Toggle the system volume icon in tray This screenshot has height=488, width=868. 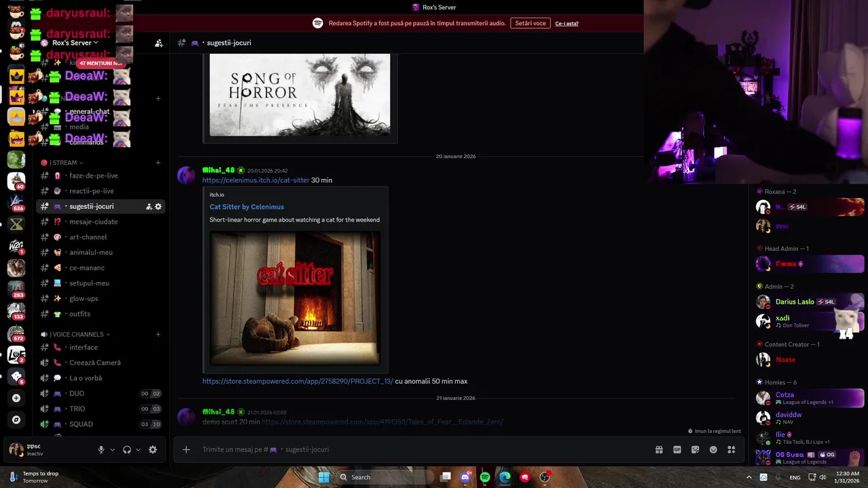(823, 477)
